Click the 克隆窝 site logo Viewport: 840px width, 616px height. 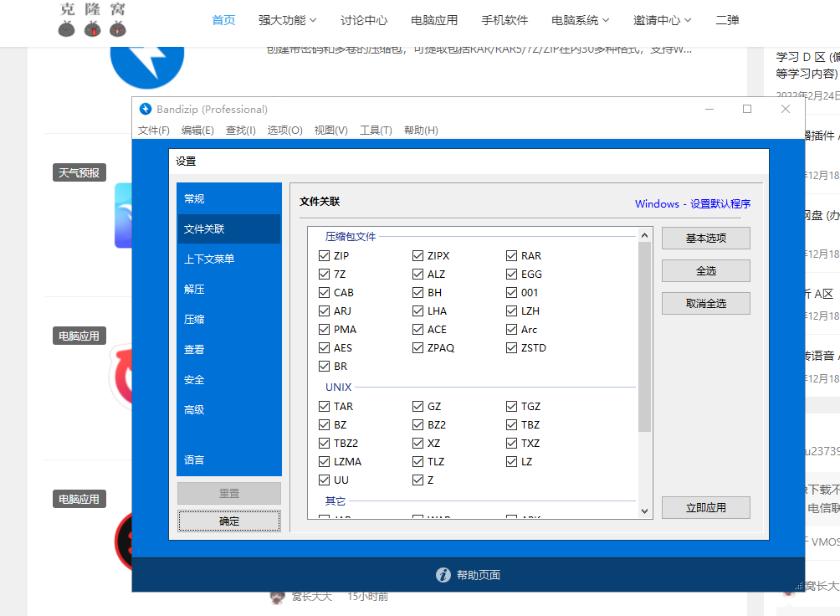(92, 20)
